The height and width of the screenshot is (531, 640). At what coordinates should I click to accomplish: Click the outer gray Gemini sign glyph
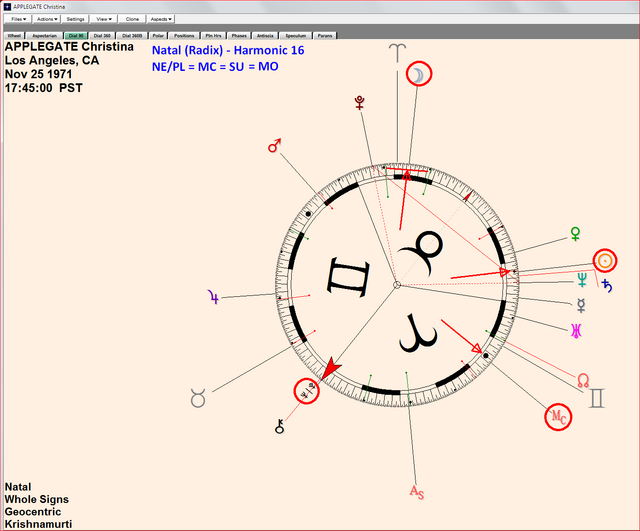point(596,398)
